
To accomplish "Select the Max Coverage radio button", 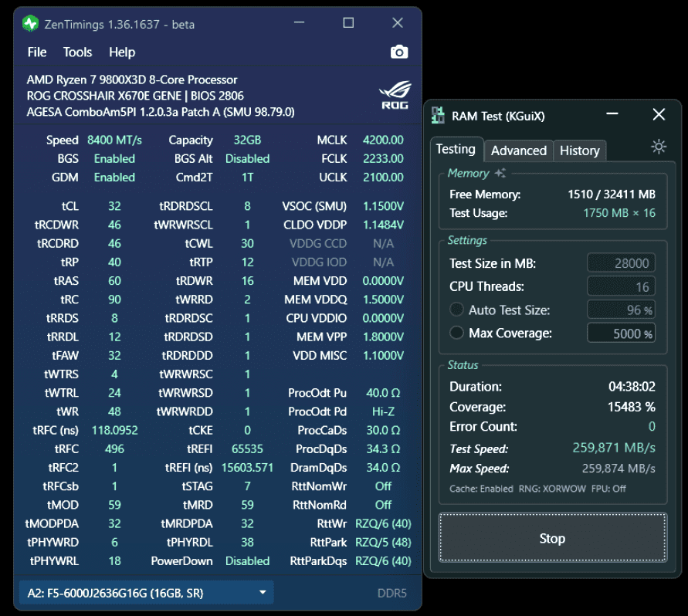I will point(457,333).
